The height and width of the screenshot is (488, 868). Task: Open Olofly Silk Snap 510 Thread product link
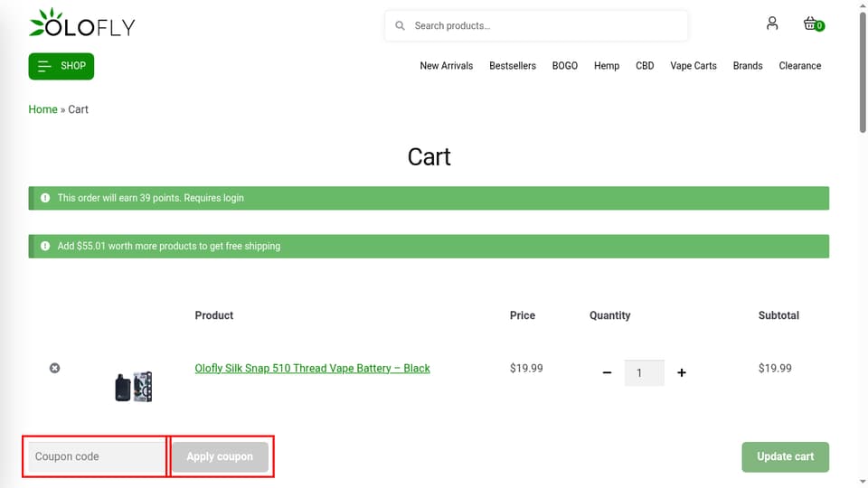pyautogui.click(x=312, y=369)
